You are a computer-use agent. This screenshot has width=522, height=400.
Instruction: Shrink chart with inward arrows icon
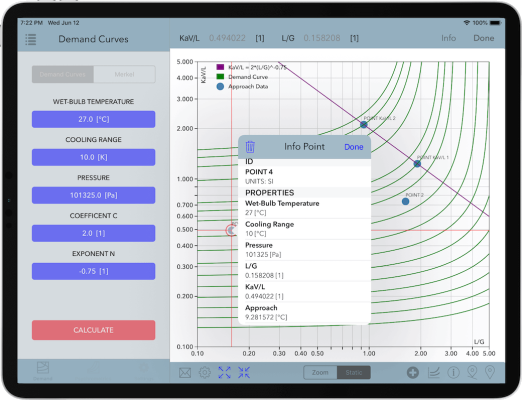(244, 372)
